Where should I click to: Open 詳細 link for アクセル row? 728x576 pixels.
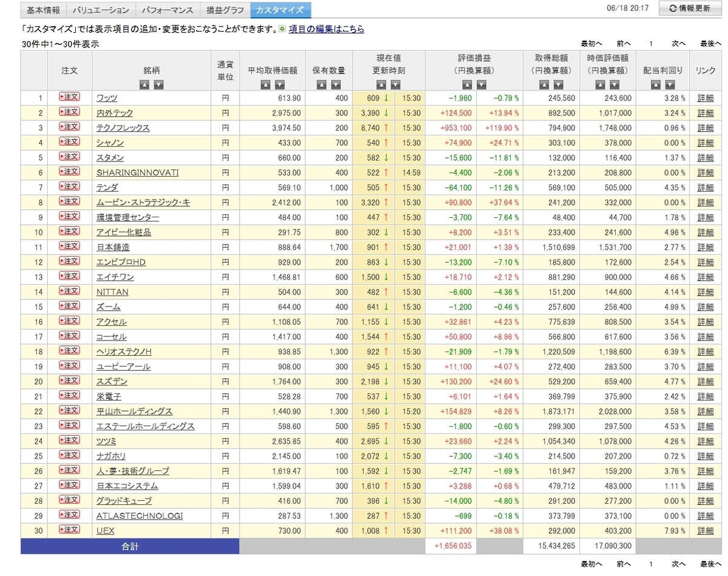[x=706, y=322]
